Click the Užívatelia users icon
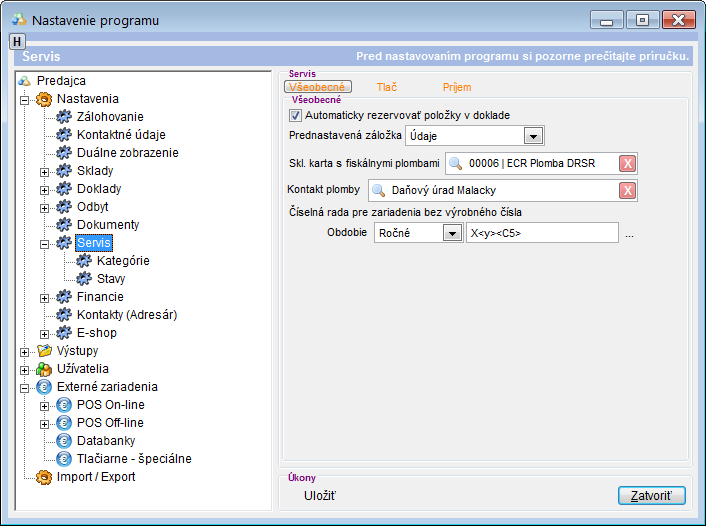The image size is (706, 526). point(44,369)
